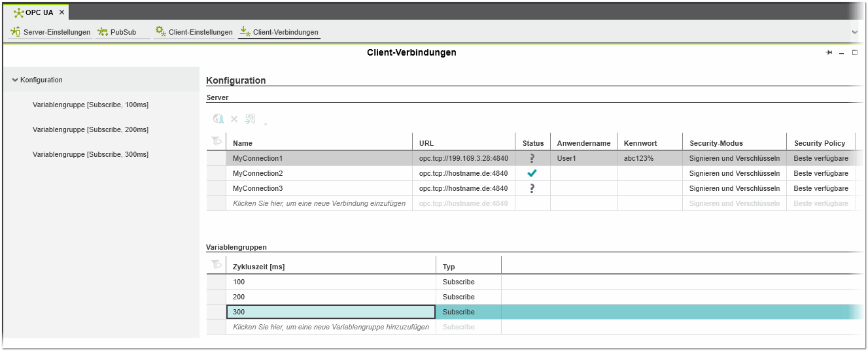Screen dimensions: 868x351
Task: Click the green checkmark status of MyConnection2
Action: pyautogui.click(x=532, y=173)
